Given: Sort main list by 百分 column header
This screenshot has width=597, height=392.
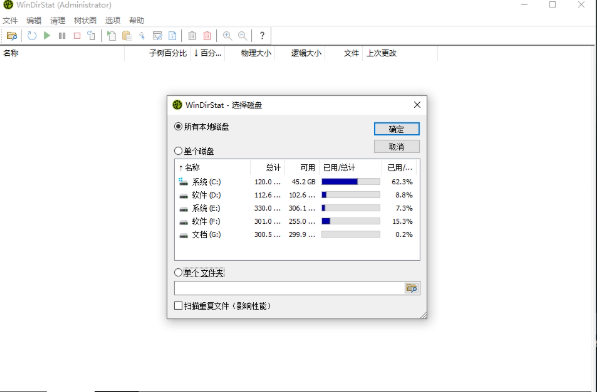Looking at the screenshot, I should [208, 53].
